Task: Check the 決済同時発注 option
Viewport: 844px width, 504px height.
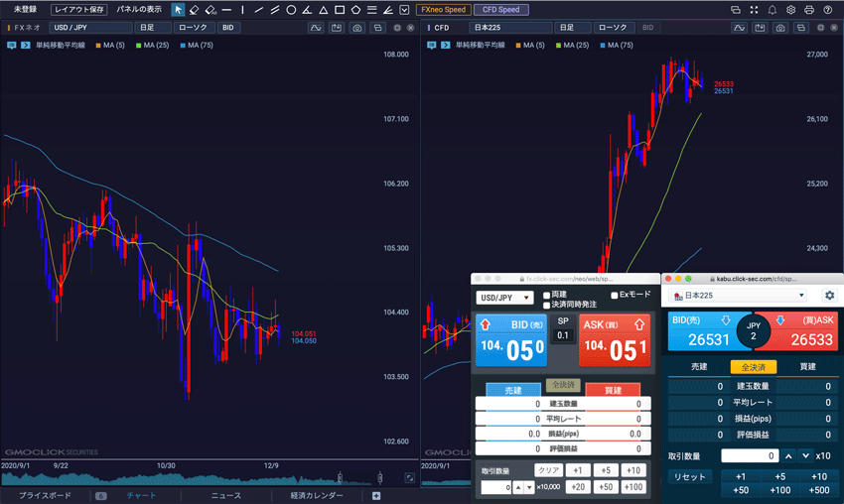Action: pos(547,305)
